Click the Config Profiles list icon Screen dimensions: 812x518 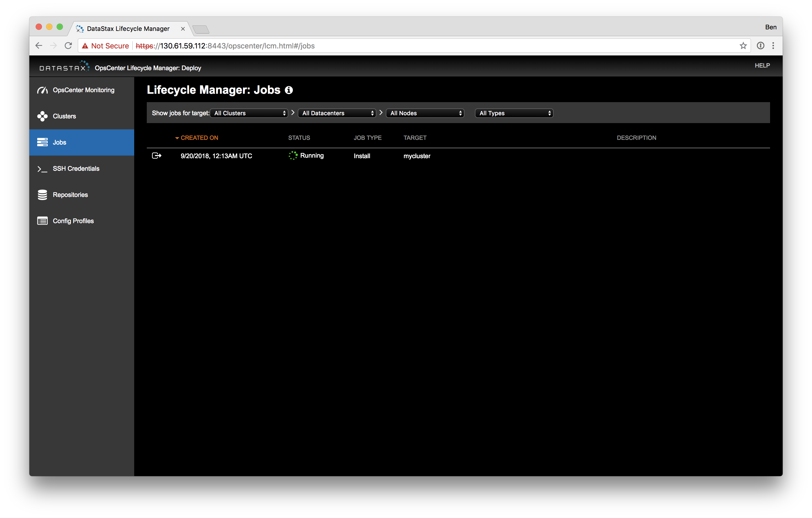[42, 221]
